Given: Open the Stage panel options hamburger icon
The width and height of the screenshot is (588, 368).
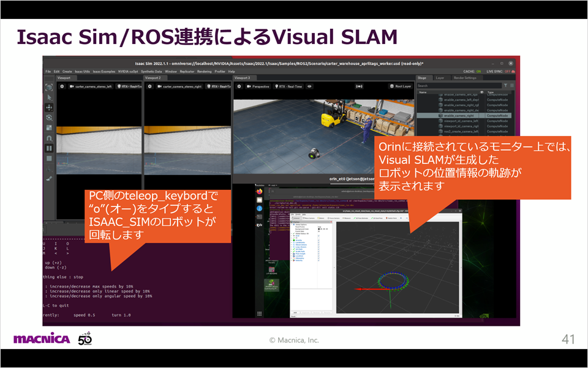Looking at the screenshot, I should pos(512,86).
